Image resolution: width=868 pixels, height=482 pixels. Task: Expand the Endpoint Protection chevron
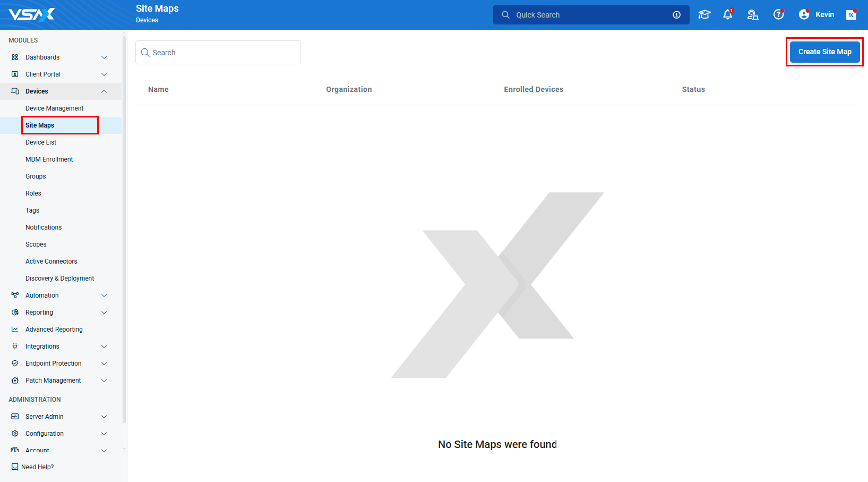[104, 363]
